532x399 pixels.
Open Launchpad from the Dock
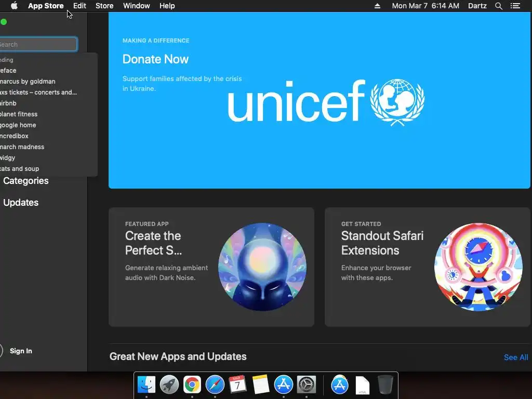pyautogui.click(x=169, y=385)
